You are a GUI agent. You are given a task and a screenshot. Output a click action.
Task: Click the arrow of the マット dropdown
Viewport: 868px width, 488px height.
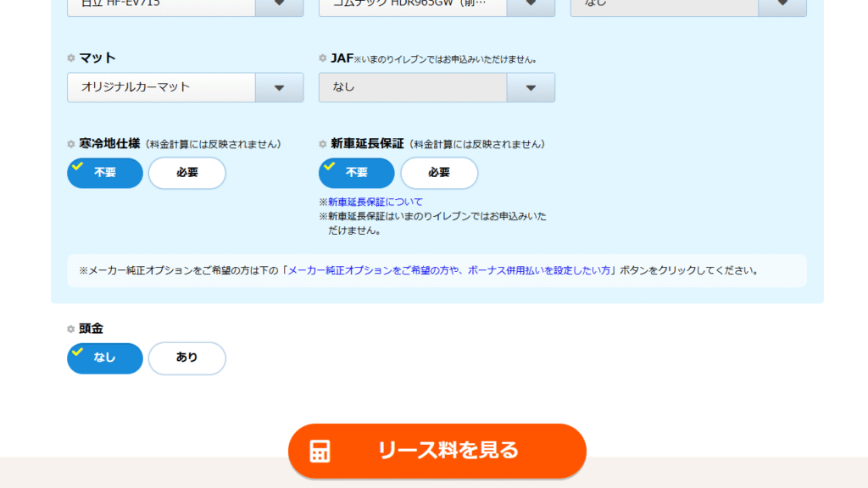(x=280, y=87)
